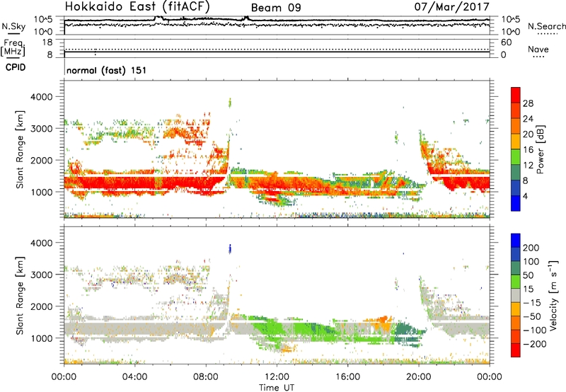This screenshot has width=566, height=392.
Task: Click the '3000' tick on the velocity panel
Action: tap(42, 275)
